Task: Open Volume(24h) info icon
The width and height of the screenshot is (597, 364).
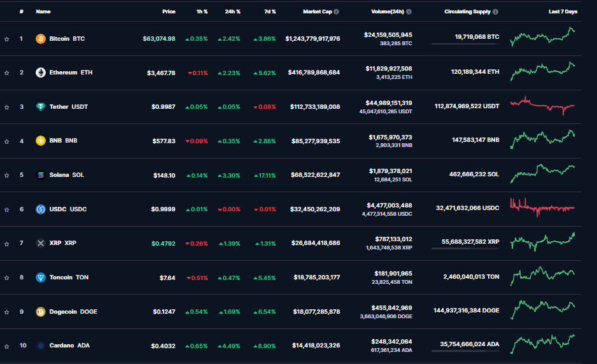Action: point(409,12)
